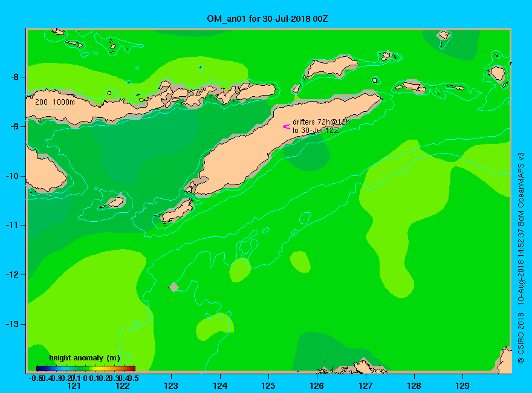Screen dimensions: 532x393
Task: Select the 'drifters 72h@12h' label
Action: [x=321, y=122]
